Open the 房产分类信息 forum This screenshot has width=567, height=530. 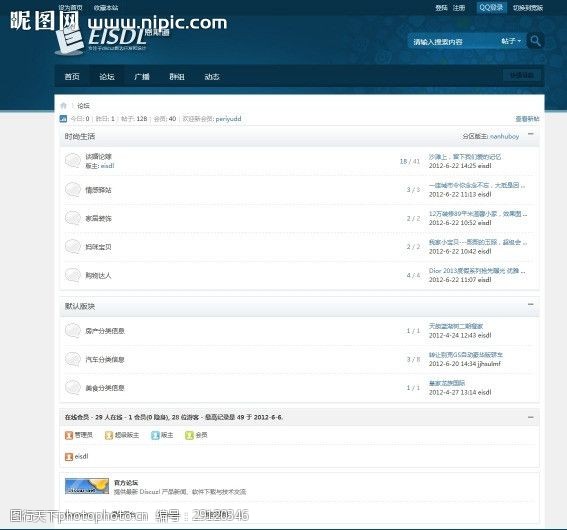pyautogui.click(x=105, y=331)
